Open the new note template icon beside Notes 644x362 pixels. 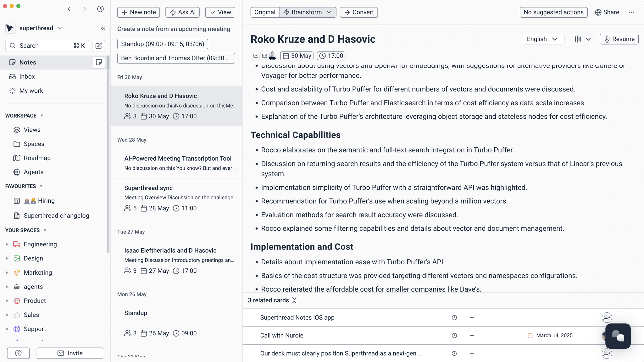coord(99,62)
